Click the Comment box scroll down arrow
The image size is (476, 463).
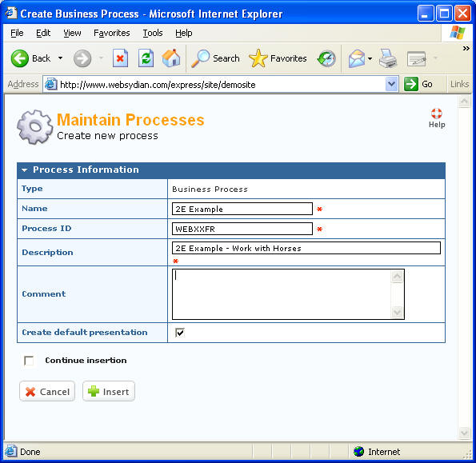(x=397, y=312)
